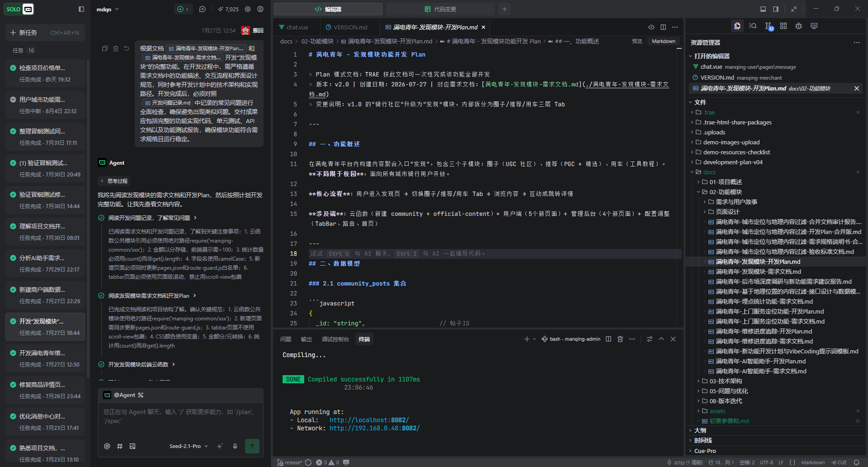Open the Remote Explorer monitor icon
The height and width of the screenshot is (467, 868).
point(814,26)
